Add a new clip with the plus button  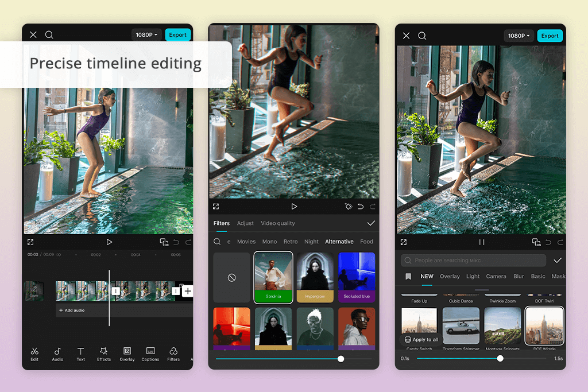pyautogui.click(x=188, y=291)
